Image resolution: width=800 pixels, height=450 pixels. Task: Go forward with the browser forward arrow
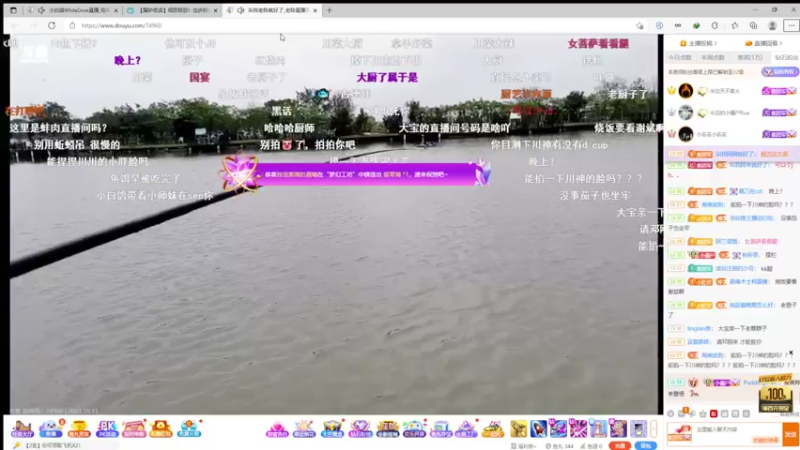[x=33, y=26]
